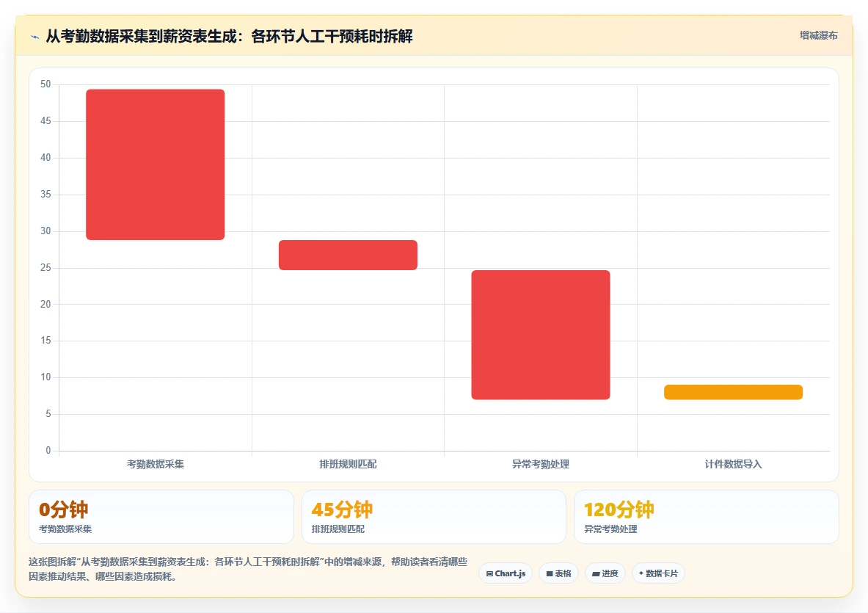Click the y-axis value 35
This screenshot has height=613, width=868.
(x=45, y=194)
